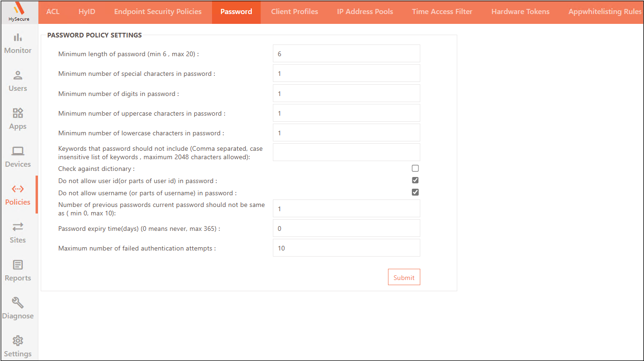
Task: Click the HySecure logo
Action: (19, 12)
